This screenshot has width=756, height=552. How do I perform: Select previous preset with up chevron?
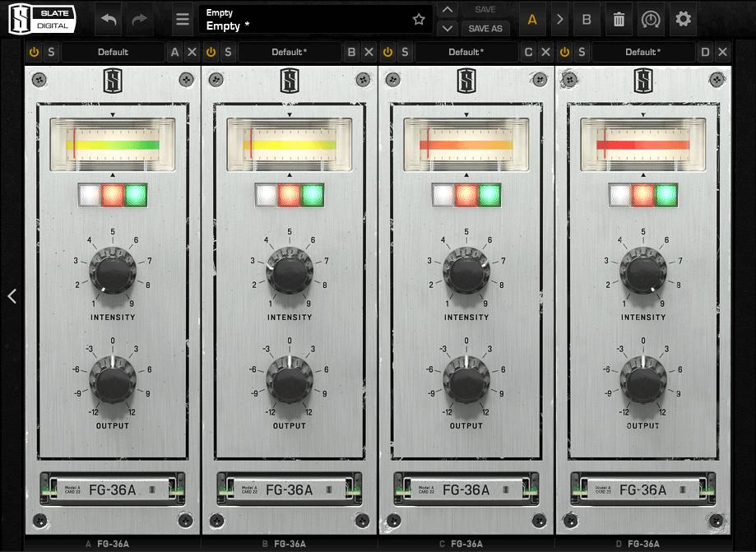click(x=447, y=10)
